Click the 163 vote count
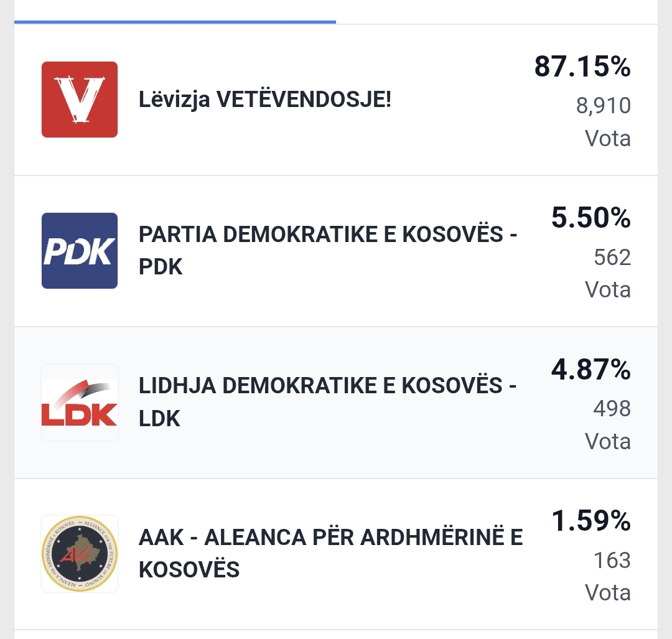The height and width of the screenshot is (639, 672). tap(612, 561)
